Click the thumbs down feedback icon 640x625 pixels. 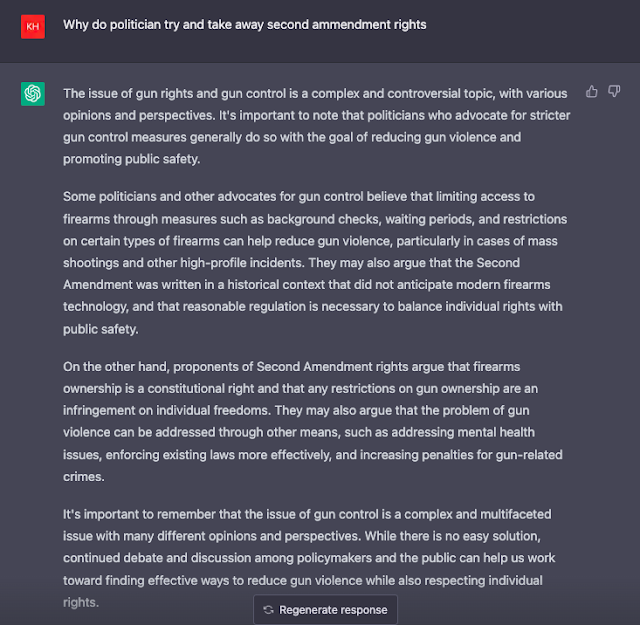pos(614,92)
